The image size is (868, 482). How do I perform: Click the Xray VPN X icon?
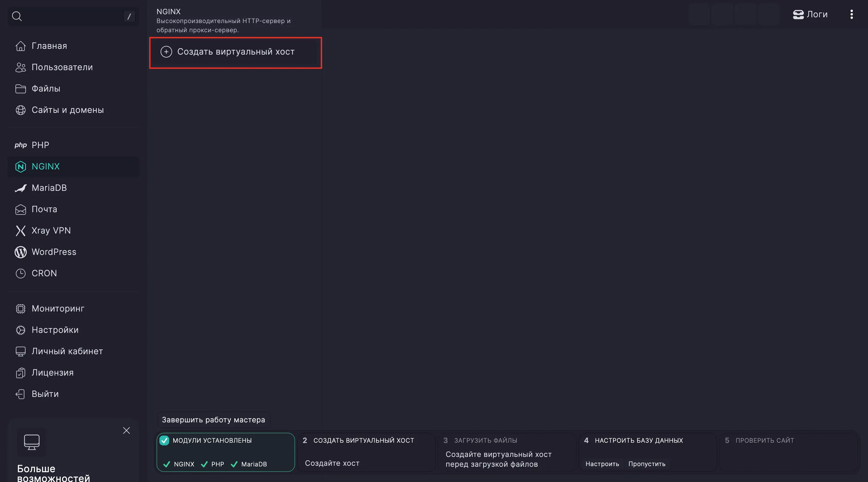coord(20,230)
